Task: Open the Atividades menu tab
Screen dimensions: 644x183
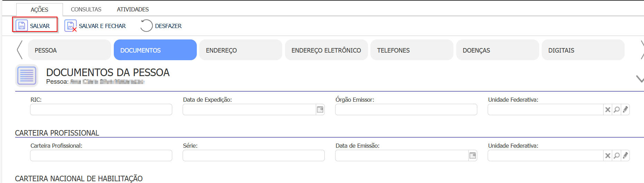Action: [x=133, y=9]
